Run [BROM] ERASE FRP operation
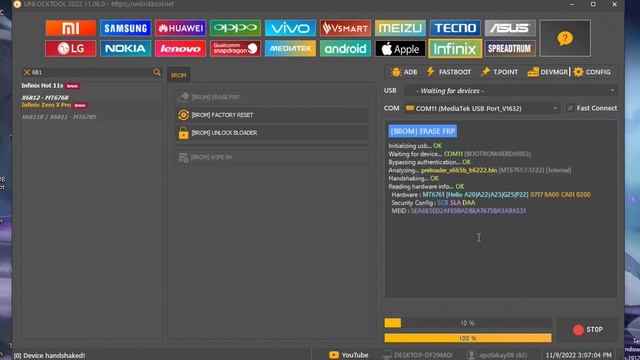 pyautogui.click(x=272, y=97)
